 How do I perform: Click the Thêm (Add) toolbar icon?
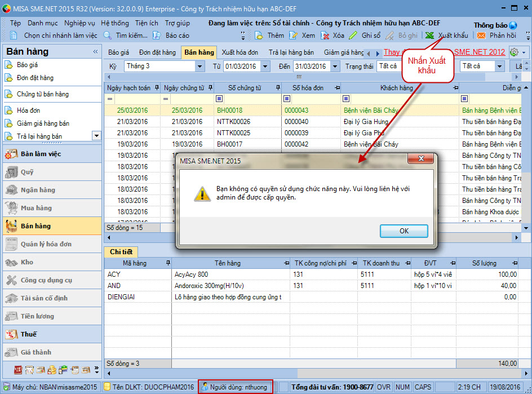coord(259,36)
